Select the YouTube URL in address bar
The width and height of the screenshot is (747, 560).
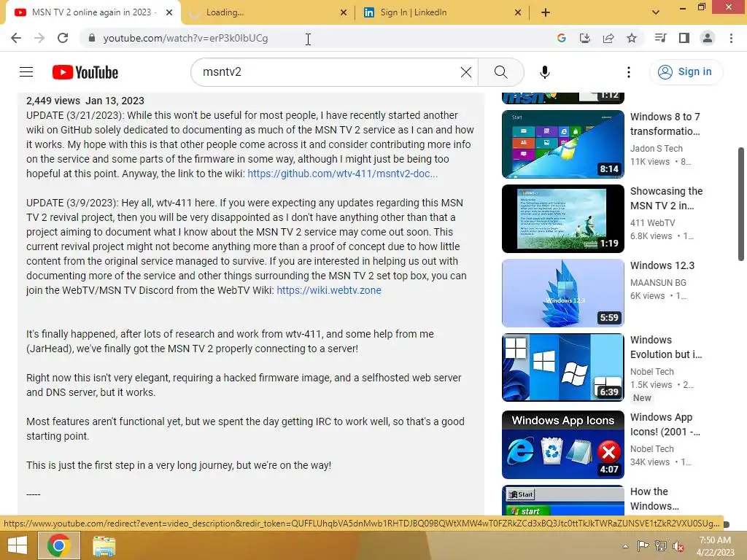185,38
